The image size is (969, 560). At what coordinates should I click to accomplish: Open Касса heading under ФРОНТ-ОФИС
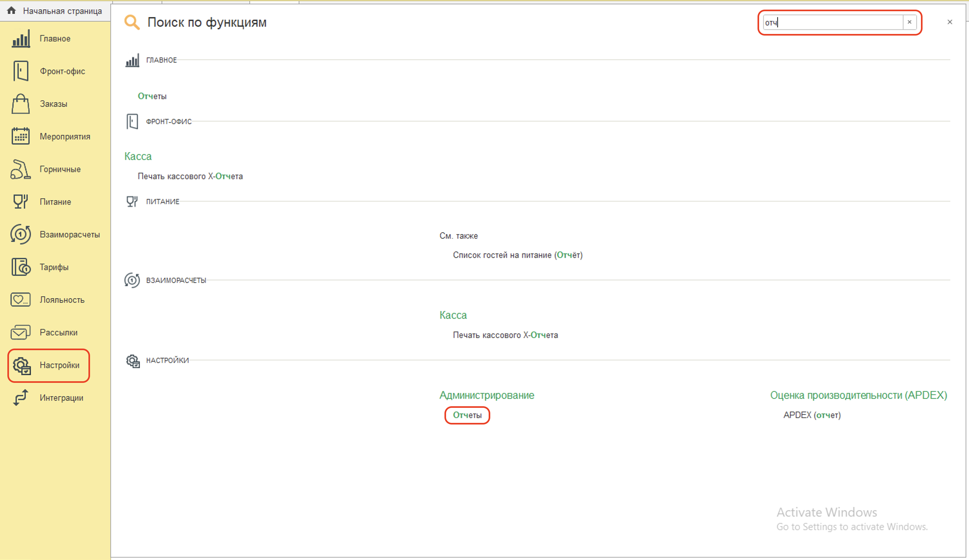(138, 156)
